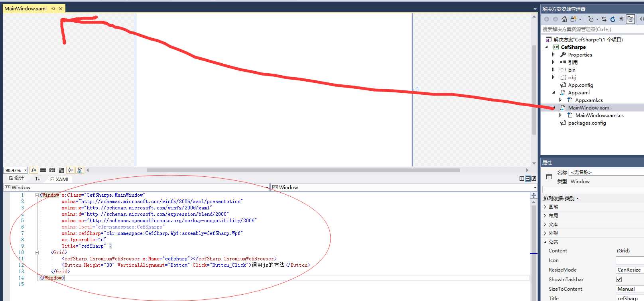Click the Collapse All icon in Solution Explorer
Screen dimensions: 644x301
[622, 19]
